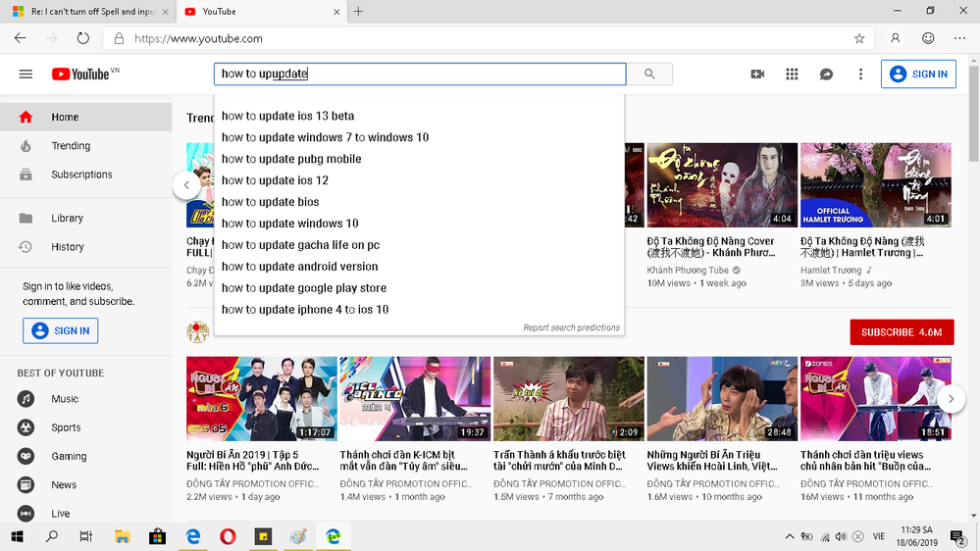Open the 2:09 Trấn Thành video thumbnail
Image resolution: width=980 pixels, height=551 pixels.
point(569,399)
